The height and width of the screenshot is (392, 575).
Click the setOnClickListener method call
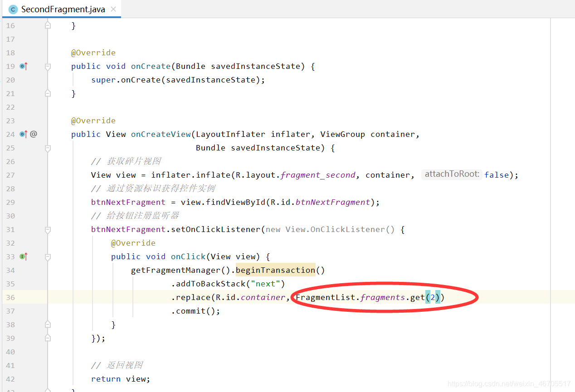point(215,229)
